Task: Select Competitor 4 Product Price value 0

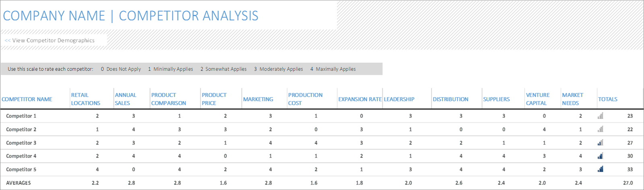Action: tap(225, 156)
